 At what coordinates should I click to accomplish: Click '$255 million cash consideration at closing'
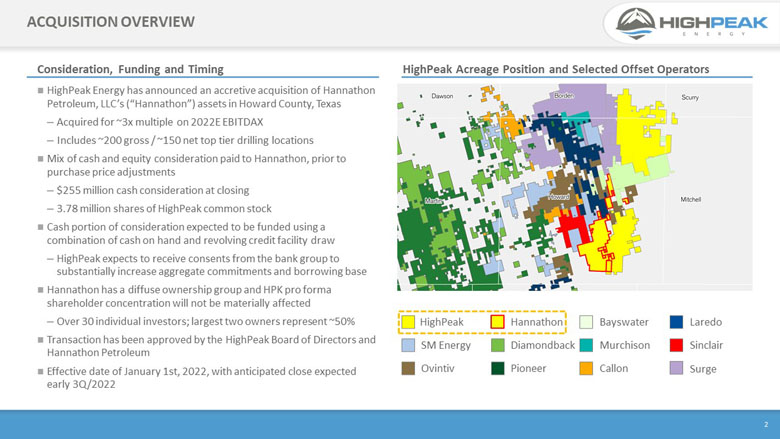pos(153,190)
